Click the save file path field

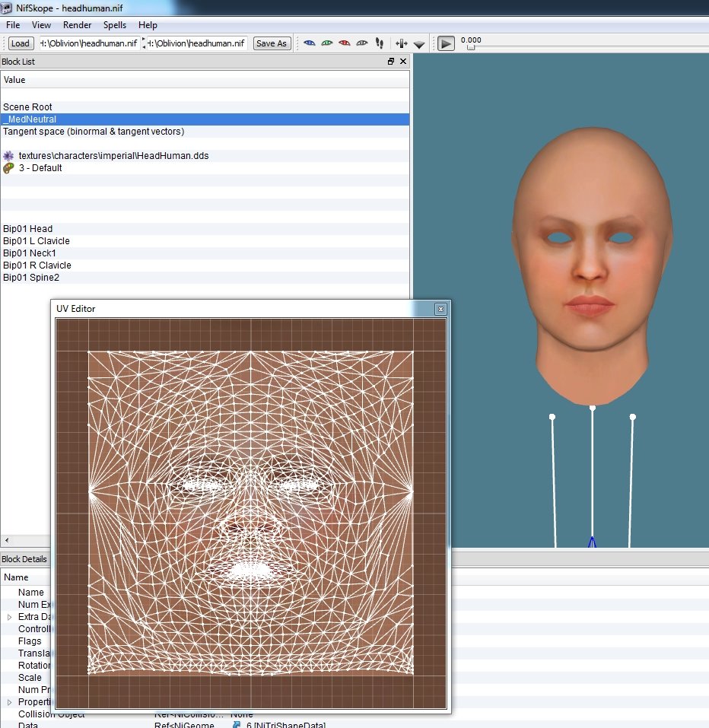click(x=197, y=43)
